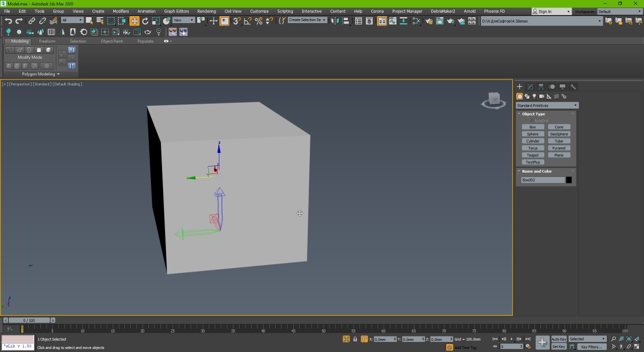Click the Undo arrow icon
Image resolution: width=644 pixels, height=352 pixels.
[x=9, y=21]
